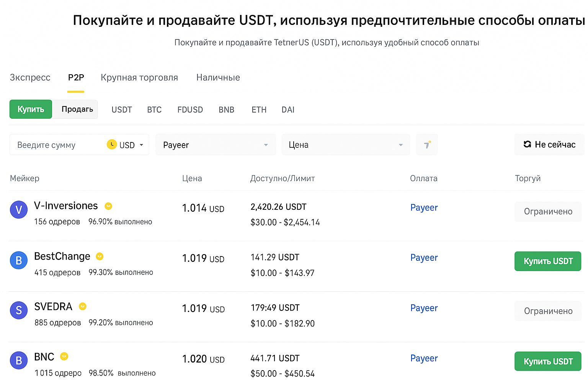Click the Payeer link in the BNC row

coord(424,358)
